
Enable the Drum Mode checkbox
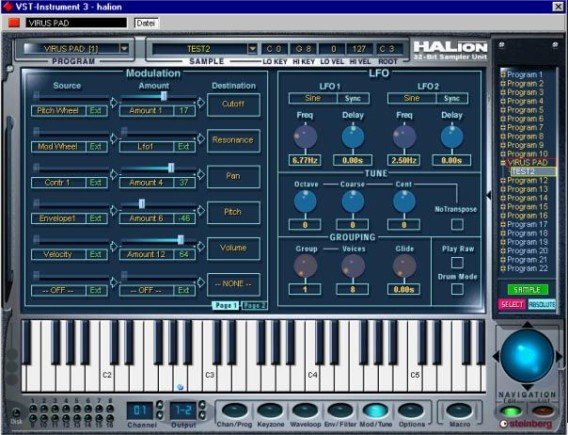point(457,289)
